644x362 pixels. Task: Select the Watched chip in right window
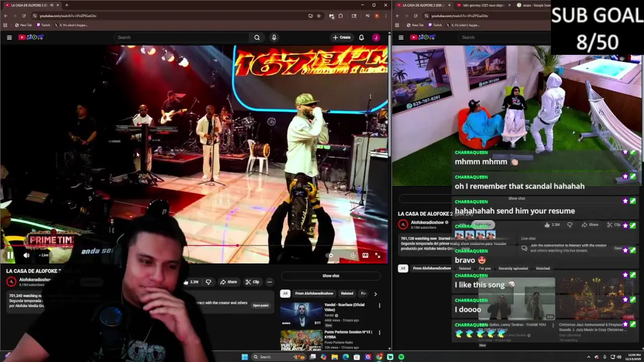point(542,268)
